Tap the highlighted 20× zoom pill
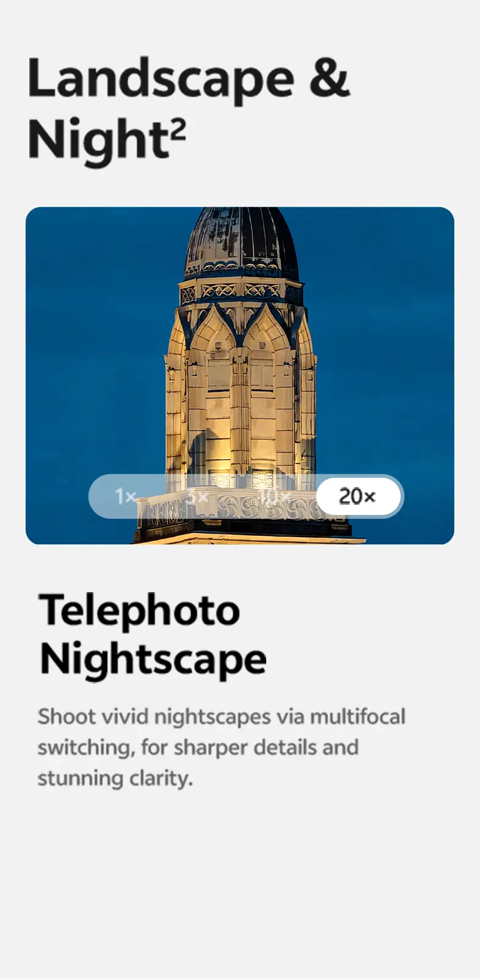Viewport: 480px width, 980px height. pyautogui.click(x=358, y=497)
